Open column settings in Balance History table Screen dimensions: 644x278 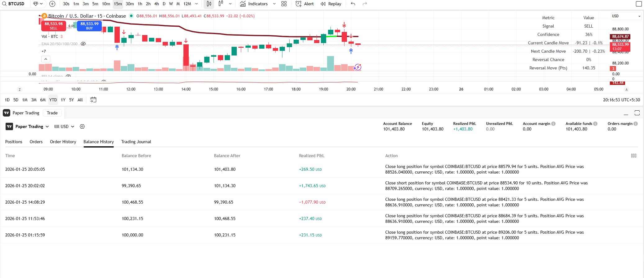click(634, 156)
